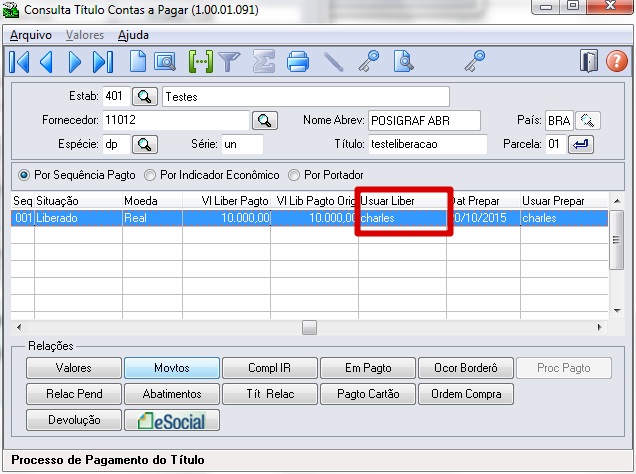636x474 pixels.
Task: Select Por Portador option
Action: click(x=326, y=175)
